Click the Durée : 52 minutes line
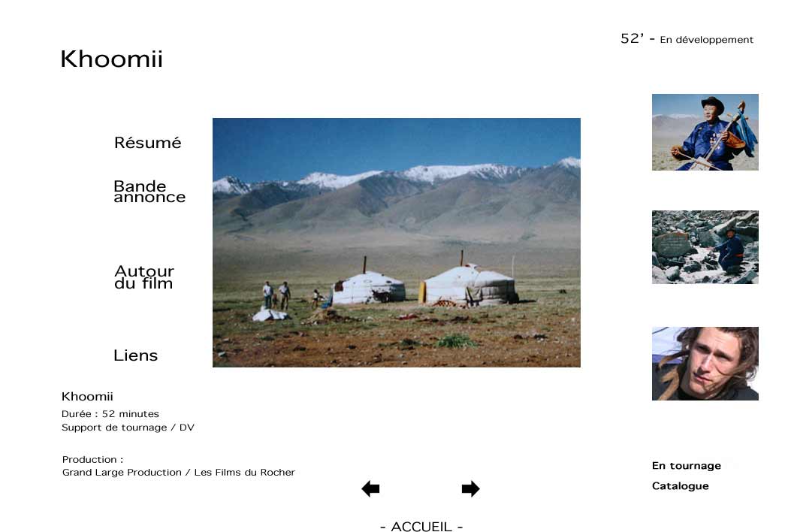Viewport: 788px width, 532px height. 110,414
